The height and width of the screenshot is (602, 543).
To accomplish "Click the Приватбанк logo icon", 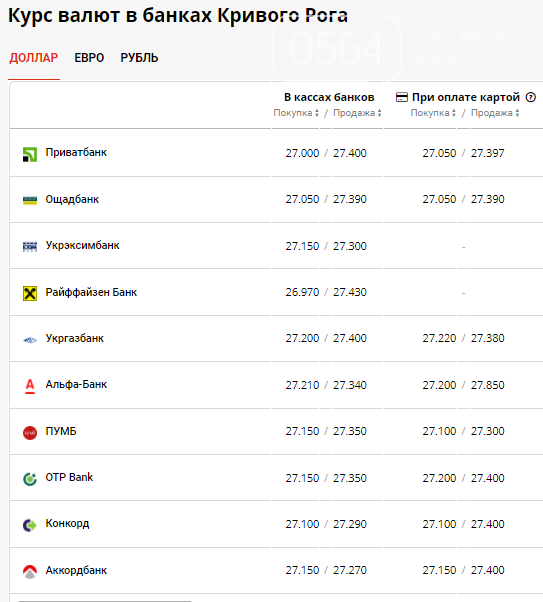I will click(x=30, y=154).
